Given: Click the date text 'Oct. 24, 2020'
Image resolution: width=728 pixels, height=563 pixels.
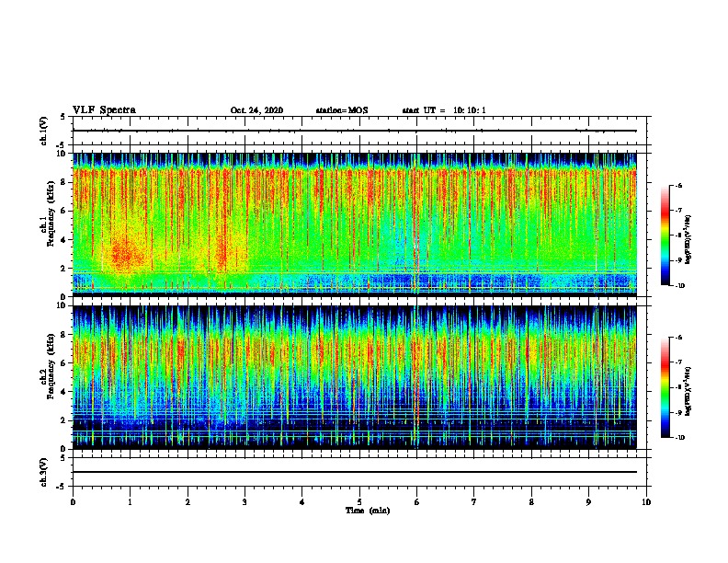Looking at the screenshot, I should point(256,110).
